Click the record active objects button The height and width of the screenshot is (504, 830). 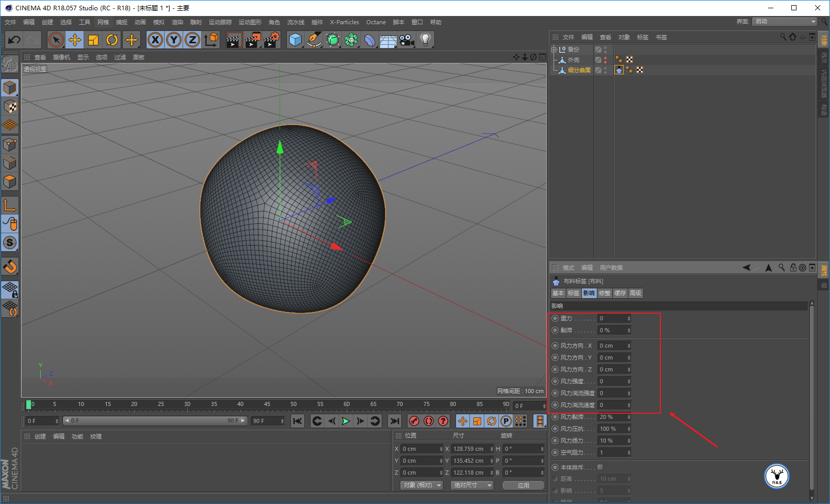[x=414, y=421]
